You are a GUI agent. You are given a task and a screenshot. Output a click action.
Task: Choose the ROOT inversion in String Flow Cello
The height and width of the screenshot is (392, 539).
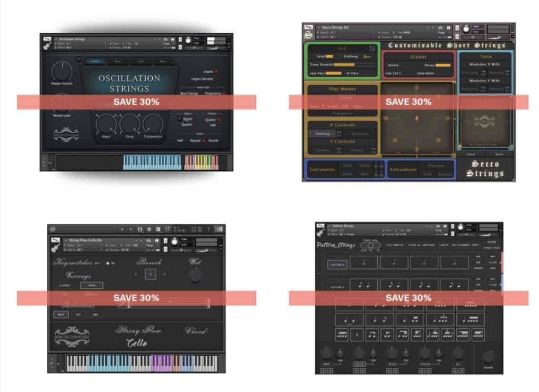coord(61,314)
